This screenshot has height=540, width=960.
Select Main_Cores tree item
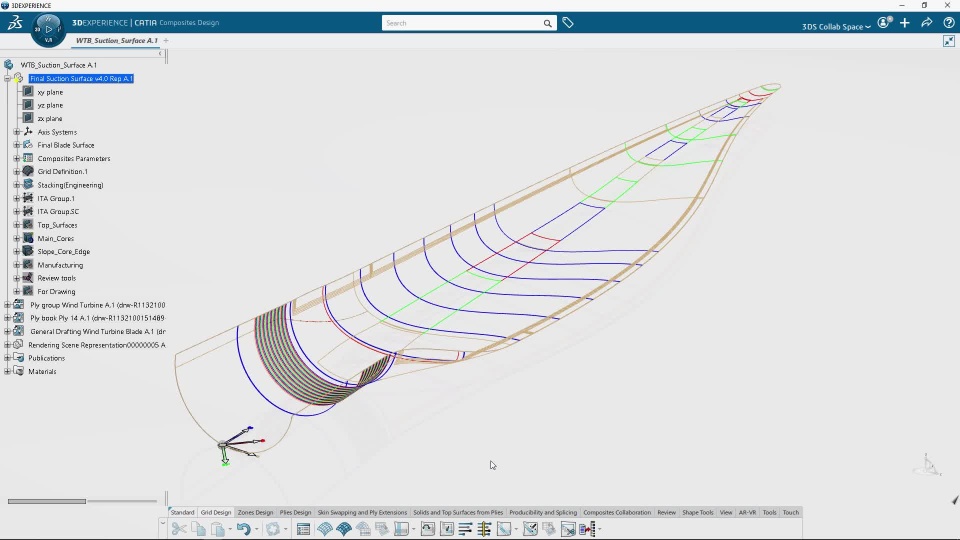tap(56, 238)
